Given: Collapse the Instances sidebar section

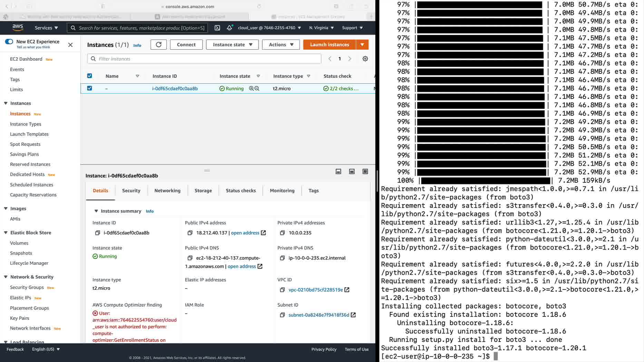Looking at the screenshot, I should click(x=6, y=103).
